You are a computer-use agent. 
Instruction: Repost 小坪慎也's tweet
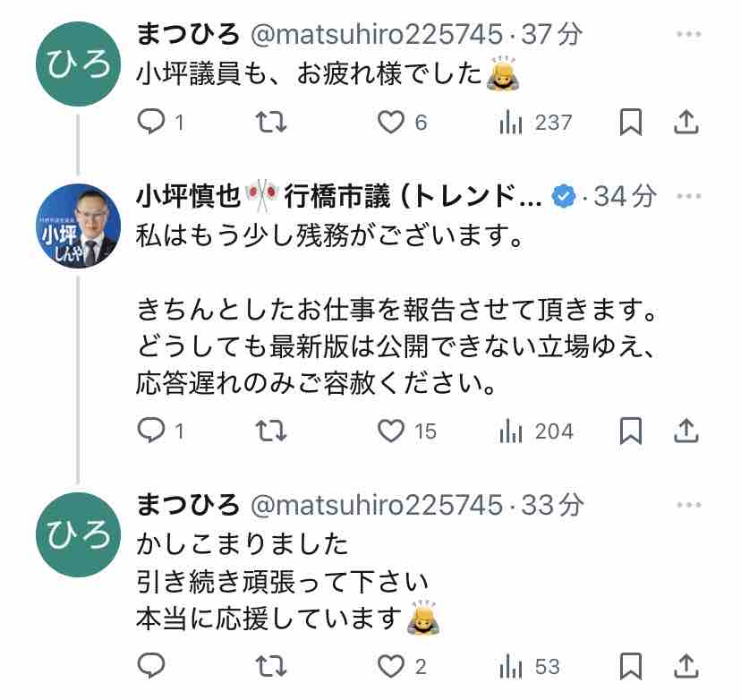[270, 431]
